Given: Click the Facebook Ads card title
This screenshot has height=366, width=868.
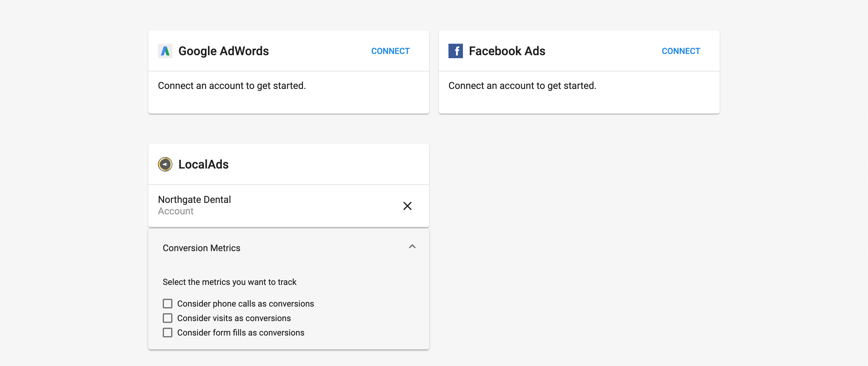Looking at the screenshot, I should click(x=507, y=51).
